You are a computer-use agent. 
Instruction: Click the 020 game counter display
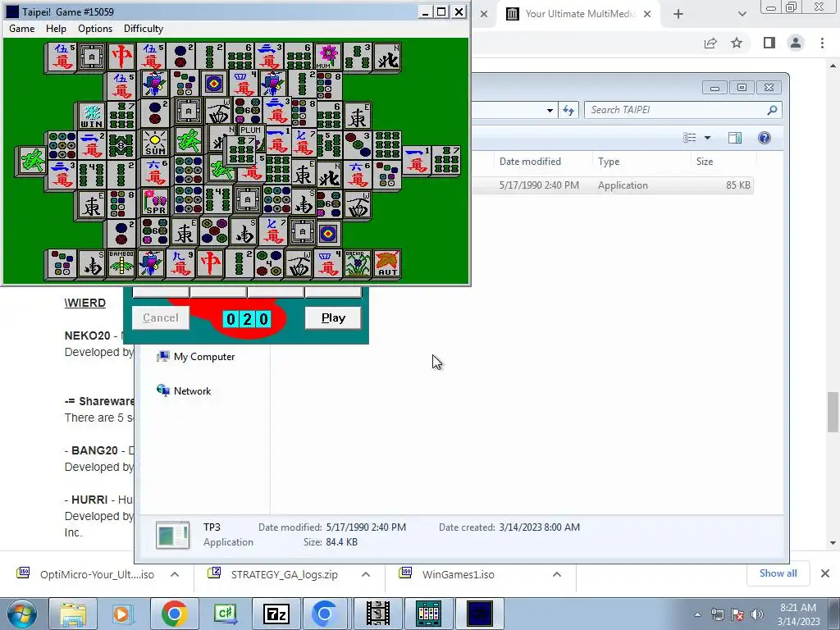247,319
